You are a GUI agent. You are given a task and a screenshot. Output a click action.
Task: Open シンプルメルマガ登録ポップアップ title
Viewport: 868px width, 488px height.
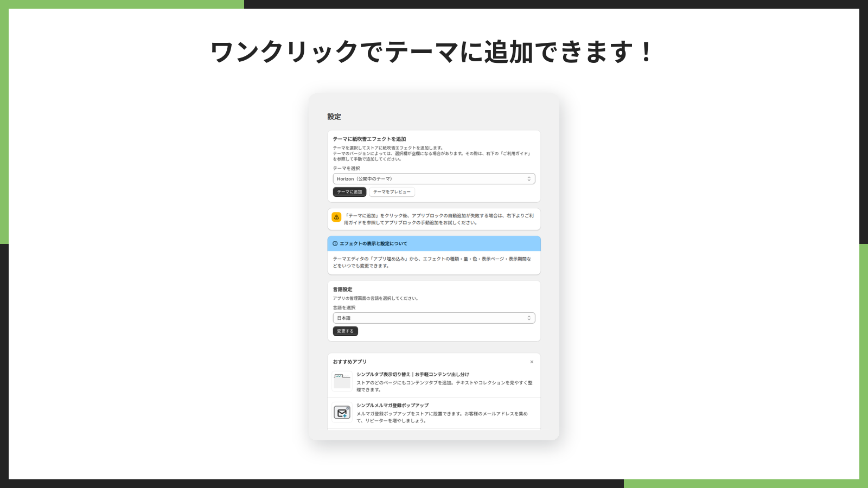coord(393,405)
